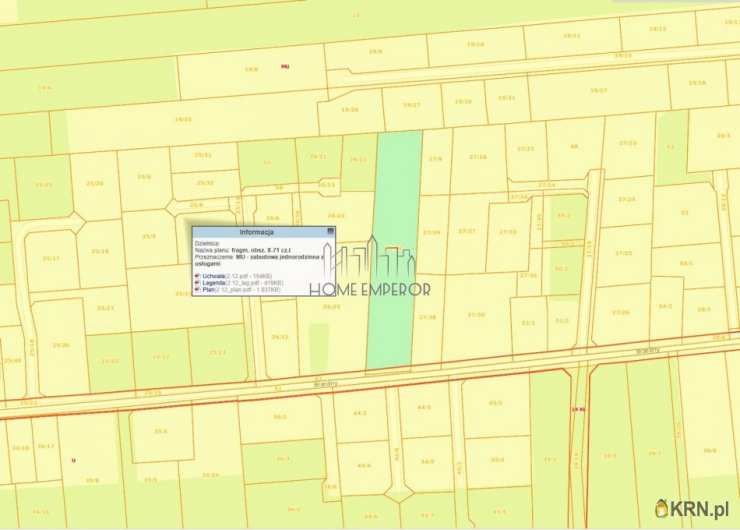Click the Brandta street label on the right
The width and height of the screenshot is (740, 530).
(648, 351)
